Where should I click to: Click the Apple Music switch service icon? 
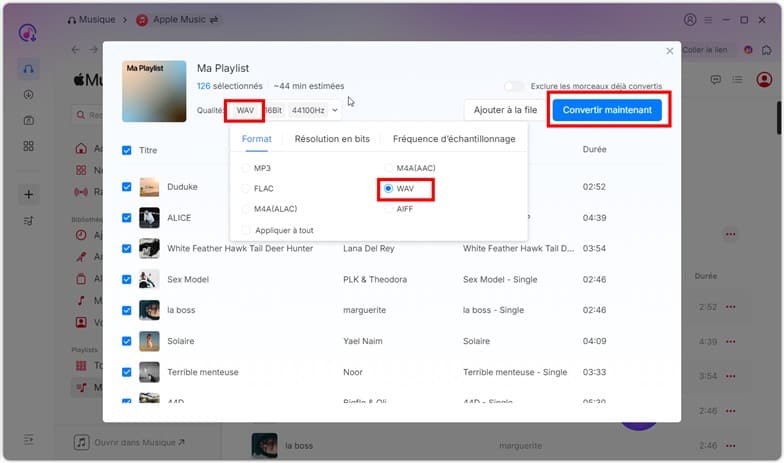coord(214,20)
